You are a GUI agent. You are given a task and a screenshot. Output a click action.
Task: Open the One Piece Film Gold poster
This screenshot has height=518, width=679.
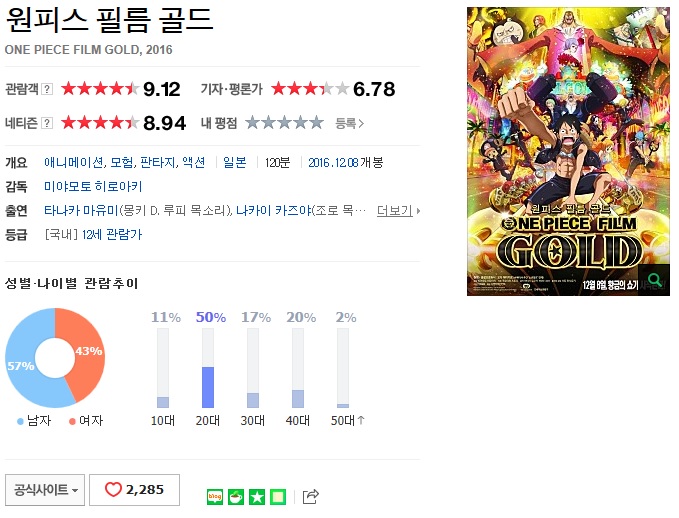[568, 152]
